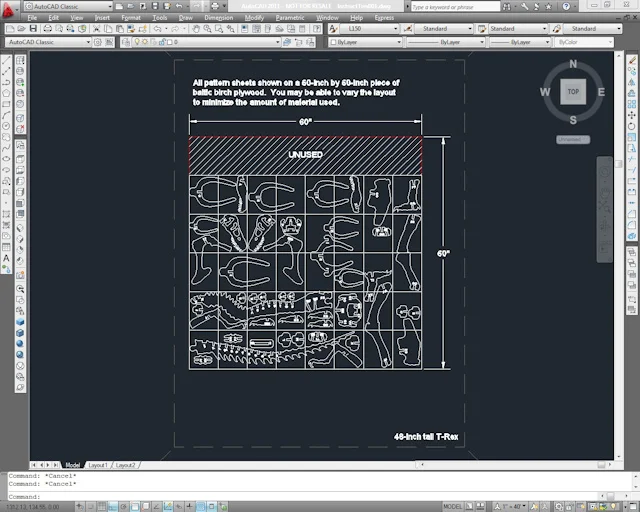Open Layer Properties Manager icon
The image size is (640, 512).
[126, 42]
